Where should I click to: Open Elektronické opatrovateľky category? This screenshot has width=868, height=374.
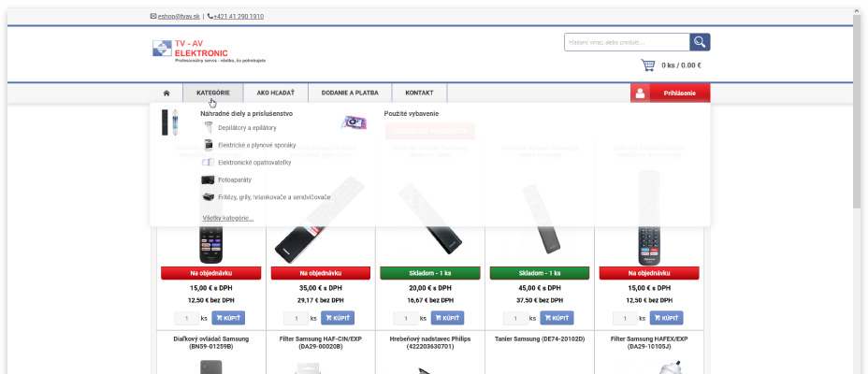(254, 163)
